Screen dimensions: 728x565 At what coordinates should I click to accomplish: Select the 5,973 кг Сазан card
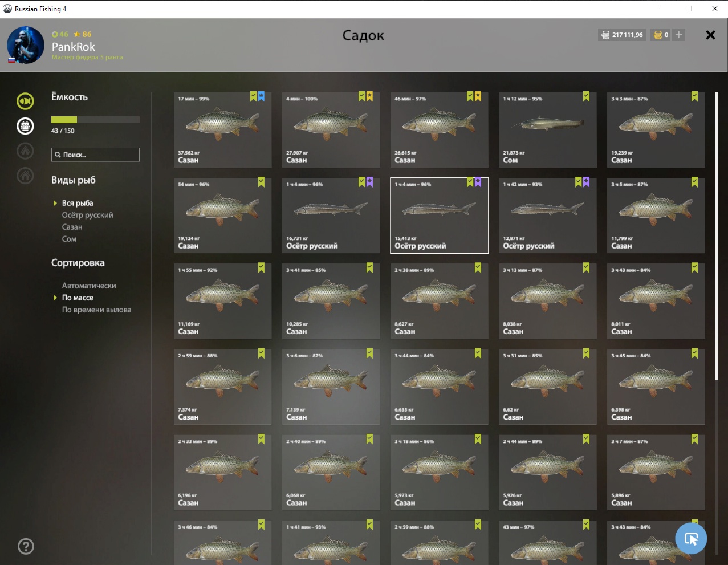click(439, 473)
